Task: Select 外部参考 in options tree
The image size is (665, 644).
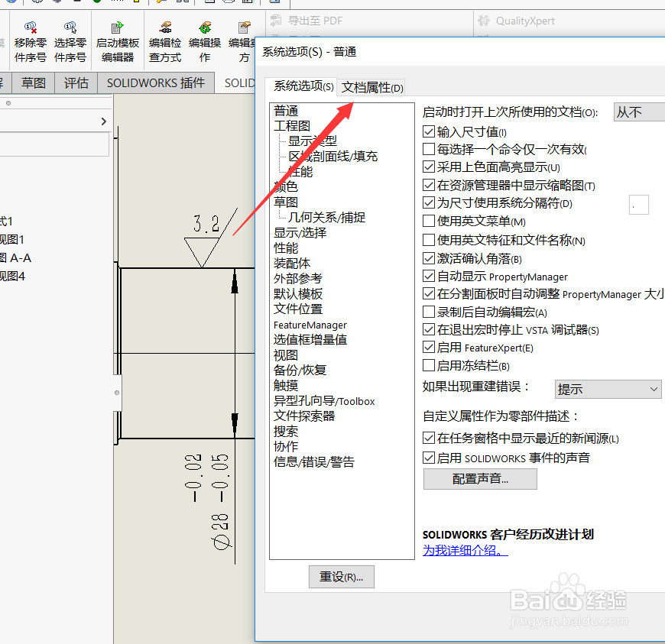Action: [298, 279]
